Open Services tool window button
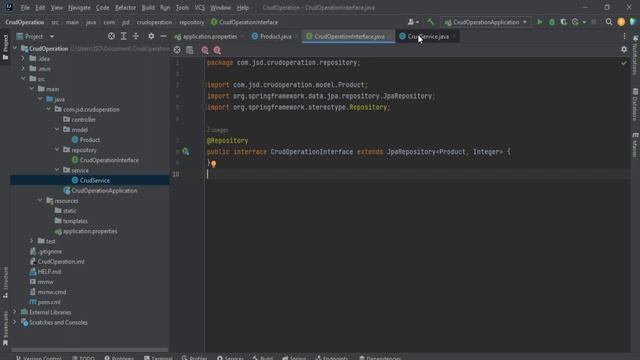 tap(230, 358)
